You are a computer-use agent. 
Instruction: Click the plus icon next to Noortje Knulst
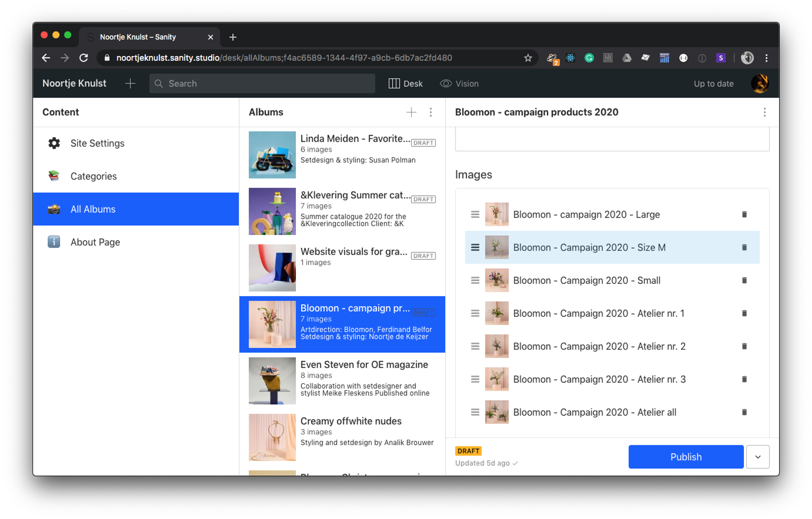click(x=130, y=84)
